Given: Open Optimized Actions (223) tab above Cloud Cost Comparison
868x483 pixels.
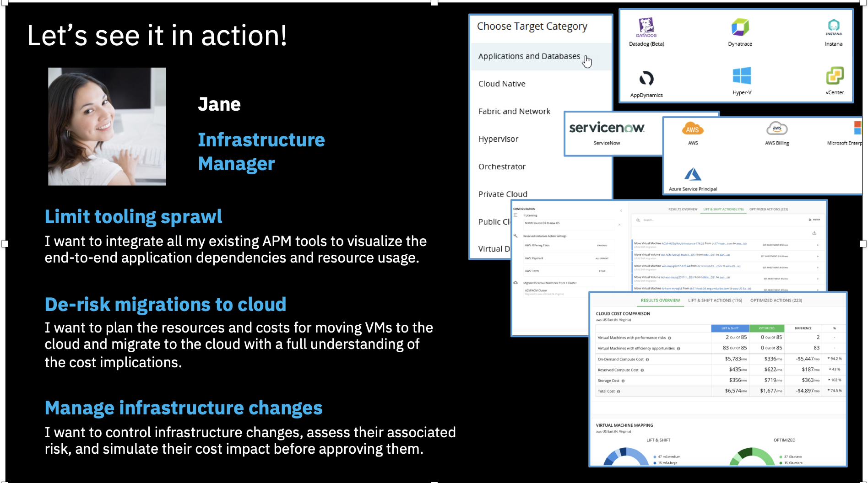Looking at the screenshot, I should tap(776, 301).
